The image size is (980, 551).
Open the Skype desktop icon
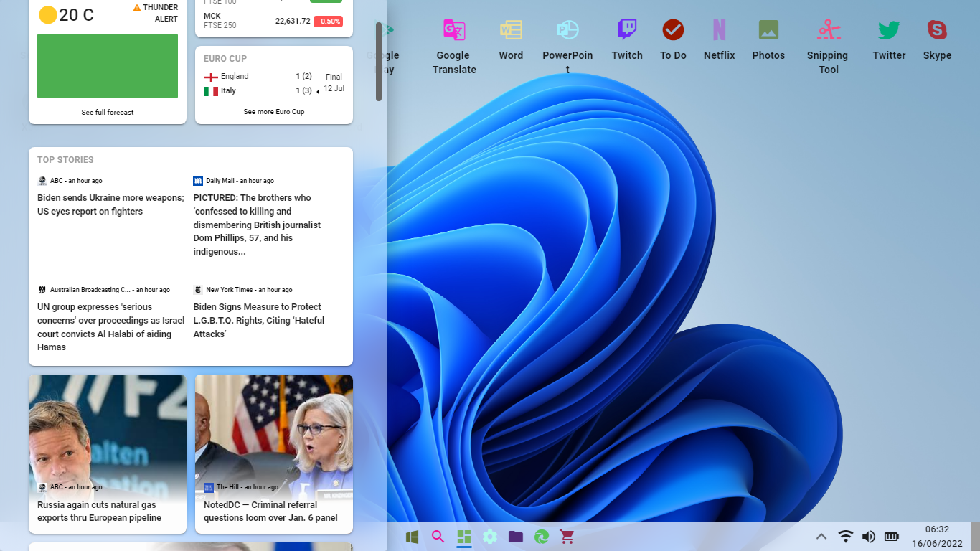(937, 40)
